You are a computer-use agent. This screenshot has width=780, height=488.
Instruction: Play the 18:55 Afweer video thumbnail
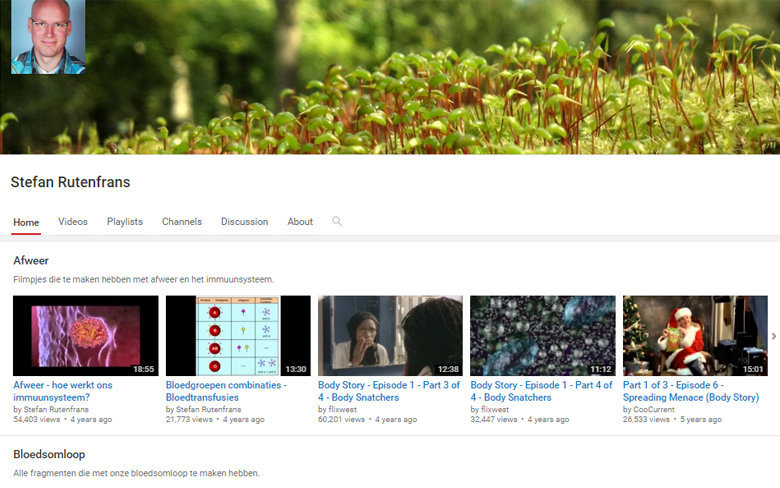click(86, 336)
